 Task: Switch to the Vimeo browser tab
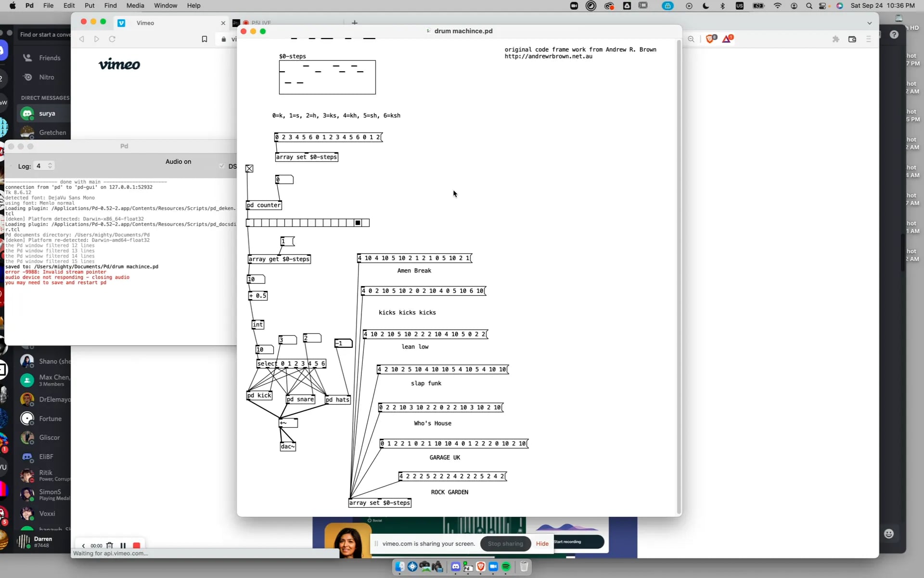(x=146, y=23)
